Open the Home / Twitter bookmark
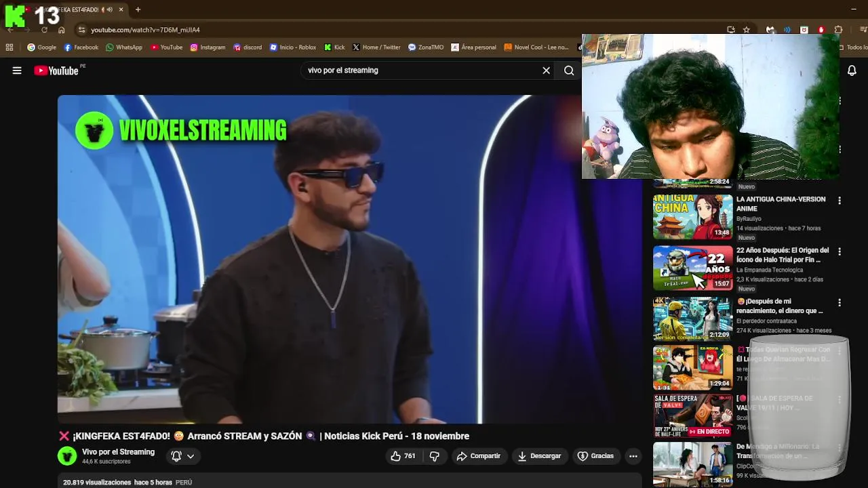This screenshot has width=868, height=488. (x=376, y=47)
